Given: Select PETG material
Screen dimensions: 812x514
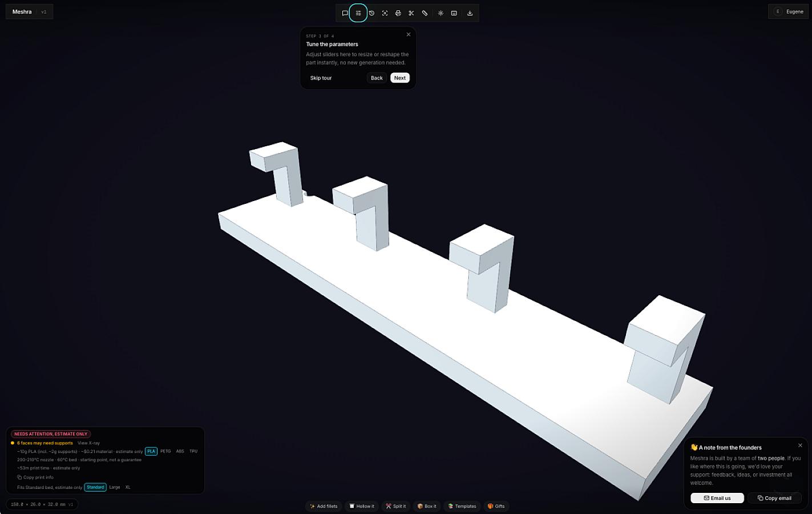Looking at the screenshot, I should click(x=165, y=451).
